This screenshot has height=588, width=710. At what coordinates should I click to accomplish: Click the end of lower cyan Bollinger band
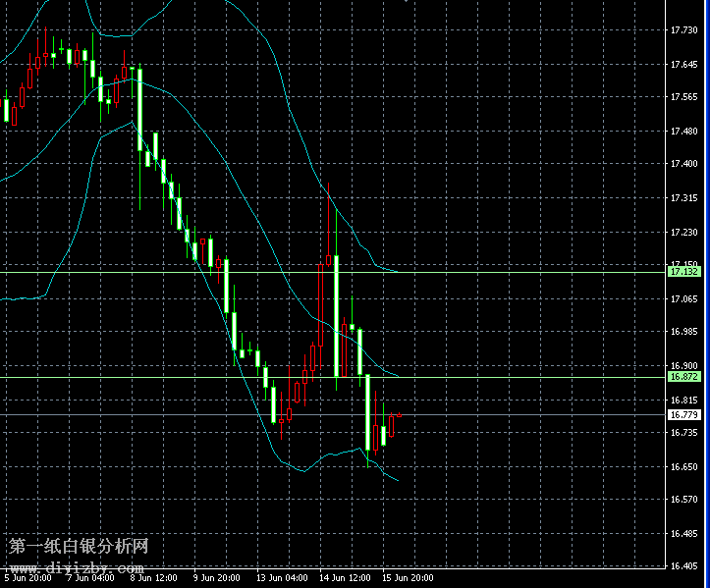point(396,479)
